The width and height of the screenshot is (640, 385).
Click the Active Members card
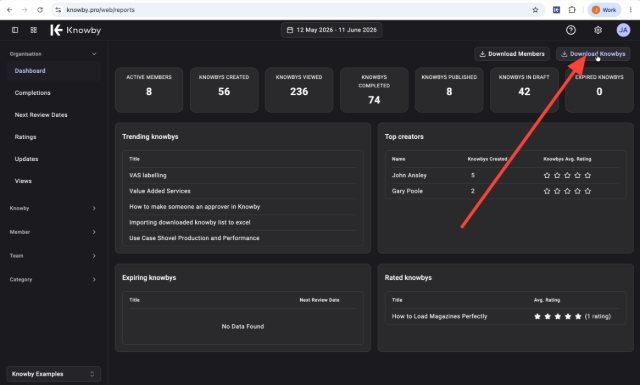pyautogui.click(x=149, y=90)
